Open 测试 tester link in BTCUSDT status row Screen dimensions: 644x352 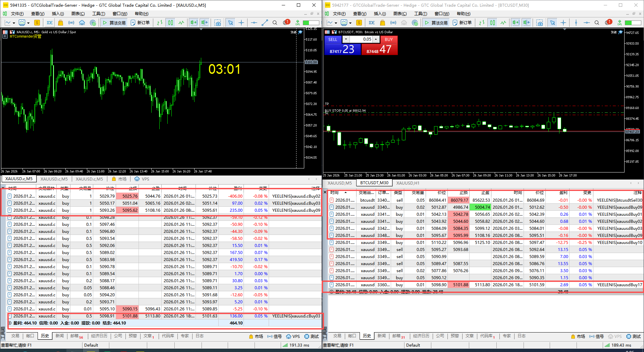[x=633, y=336]
